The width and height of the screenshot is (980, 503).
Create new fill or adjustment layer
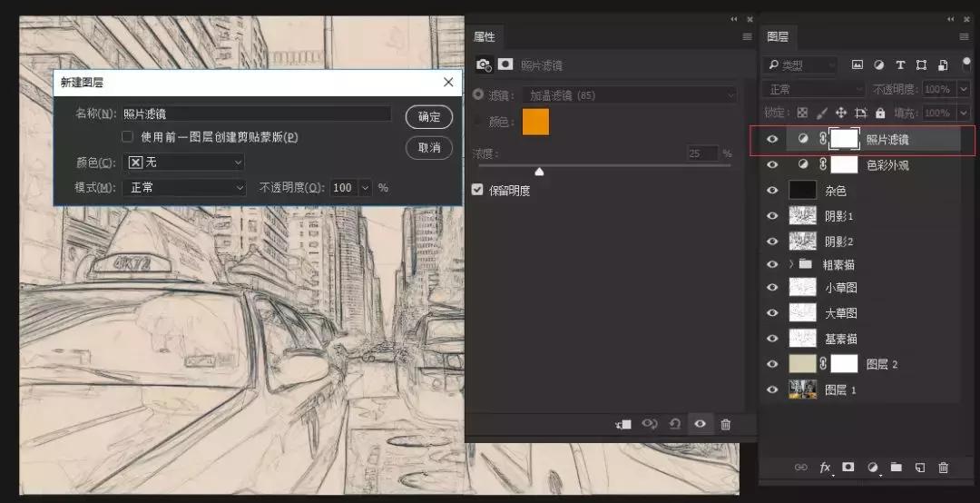tap(873, 468)
